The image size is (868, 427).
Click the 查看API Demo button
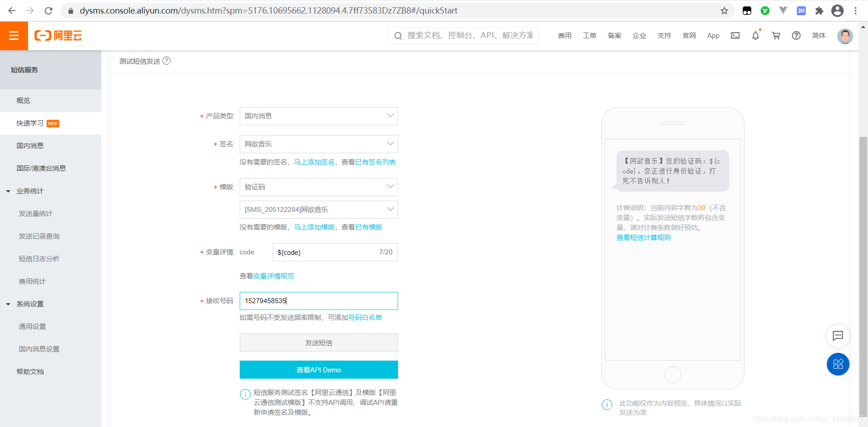click(x=318, y=370)
